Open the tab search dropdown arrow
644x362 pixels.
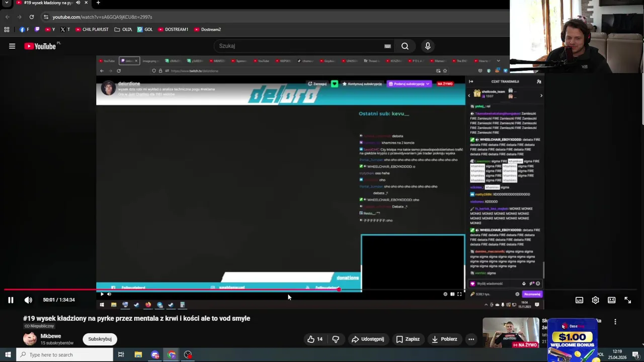[x=7, y=3]
